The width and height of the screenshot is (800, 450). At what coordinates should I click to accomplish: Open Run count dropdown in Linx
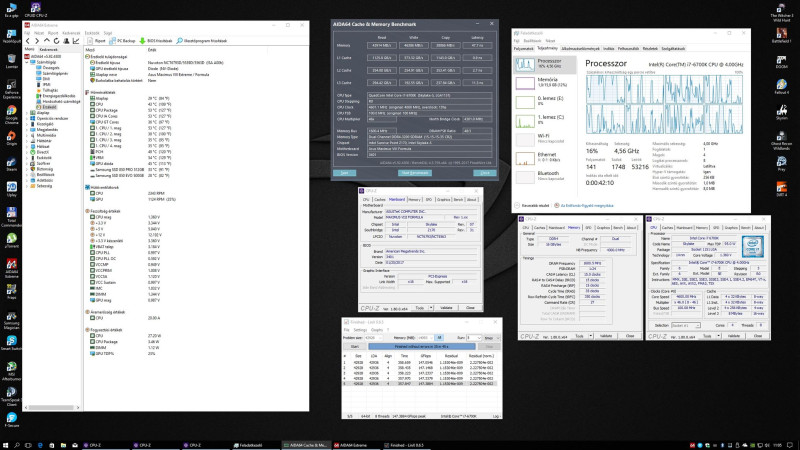[x=474, y=338]
